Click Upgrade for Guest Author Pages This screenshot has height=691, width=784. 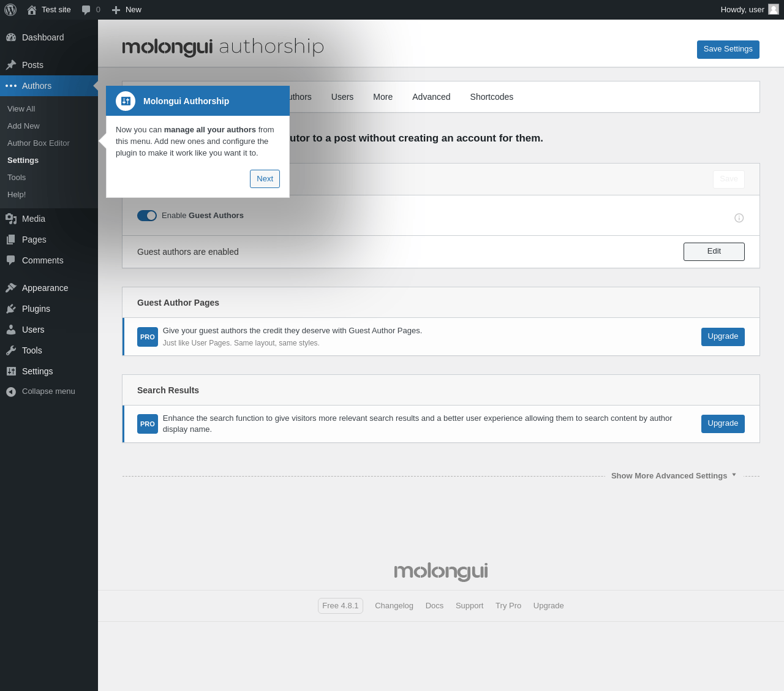click(x=723, y=337)
